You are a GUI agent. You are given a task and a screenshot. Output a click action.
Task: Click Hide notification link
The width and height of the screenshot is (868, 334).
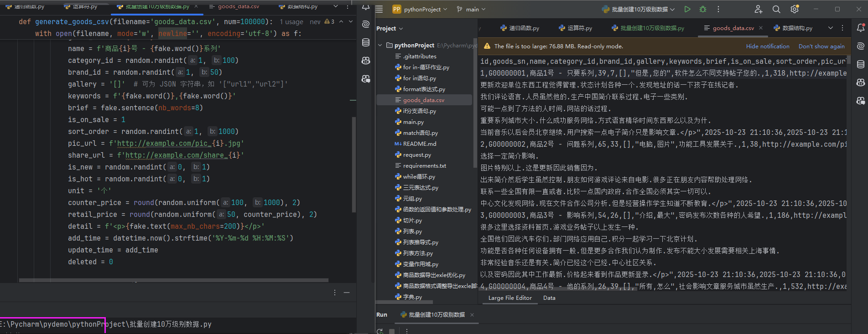point(768,46)
